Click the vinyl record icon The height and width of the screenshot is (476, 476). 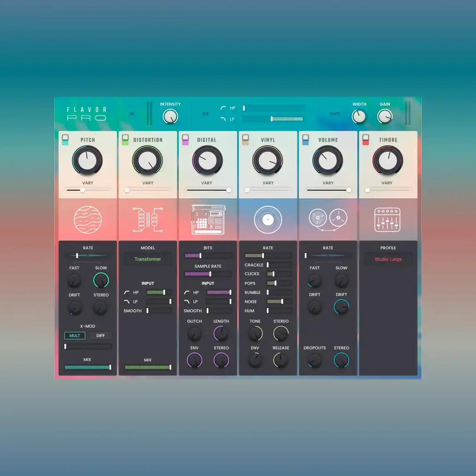click(268, 220)
